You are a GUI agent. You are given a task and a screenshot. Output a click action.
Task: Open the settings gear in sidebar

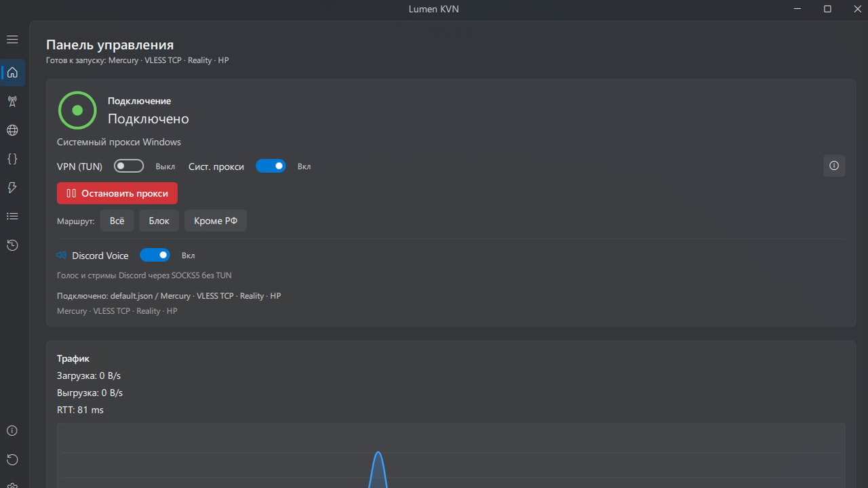click(x=12, y=484)
